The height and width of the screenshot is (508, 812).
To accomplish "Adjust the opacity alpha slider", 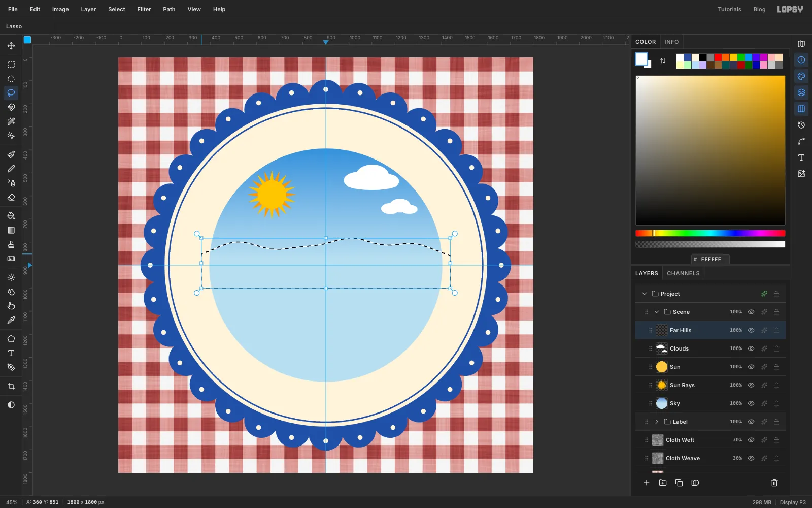I will click(710, 244).
